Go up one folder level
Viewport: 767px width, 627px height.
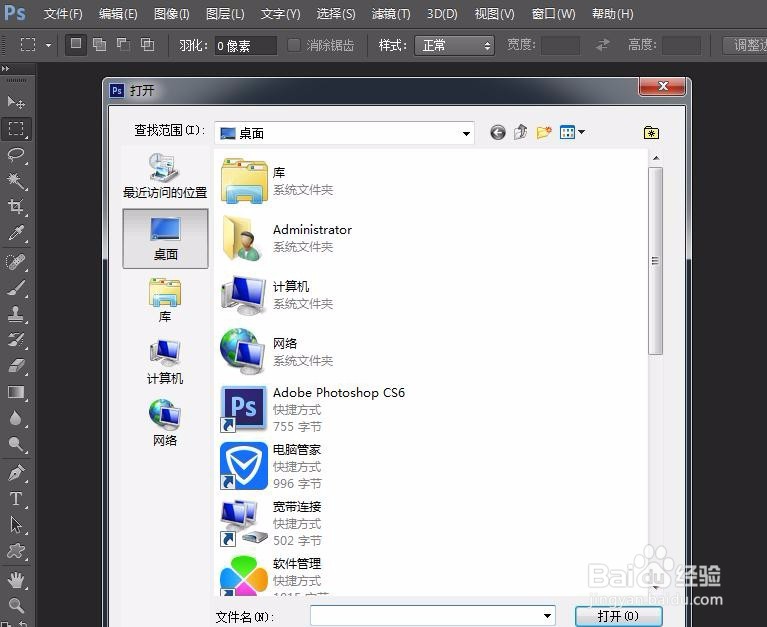520,132
